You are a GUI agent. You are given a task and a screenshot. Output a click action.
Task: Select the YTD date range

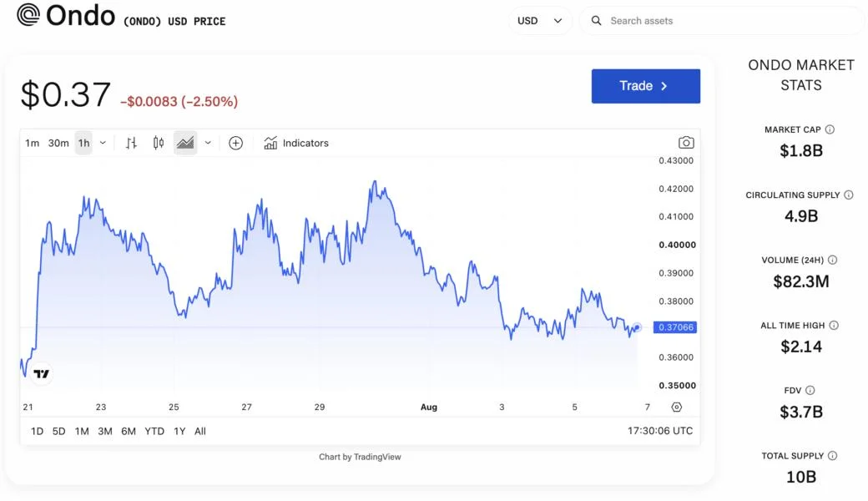coord(154,431)
